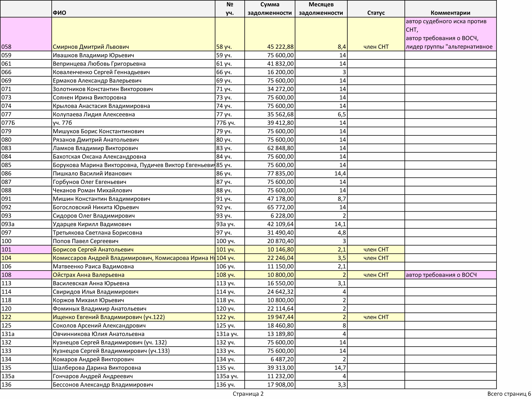Click amount 42 109,64
This screenshot has height=399, width=532.
coord(280,224)
